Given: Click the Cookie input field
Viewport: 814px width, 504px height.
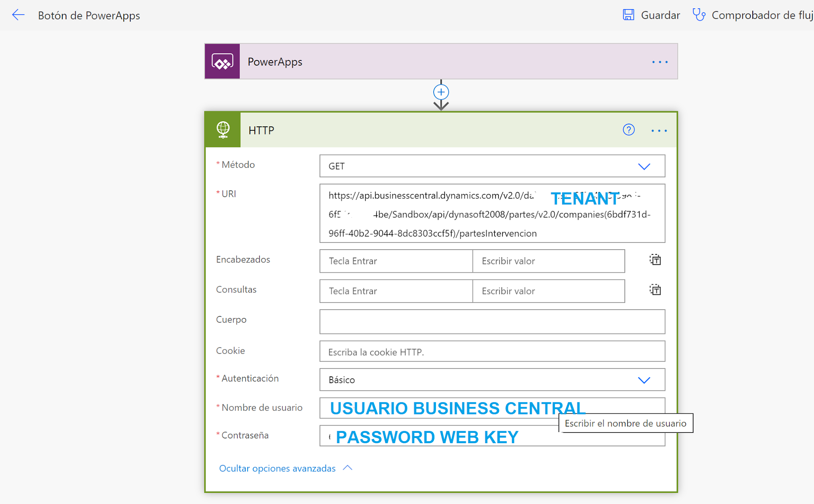Looking at the screenshot, I should 492,351.
